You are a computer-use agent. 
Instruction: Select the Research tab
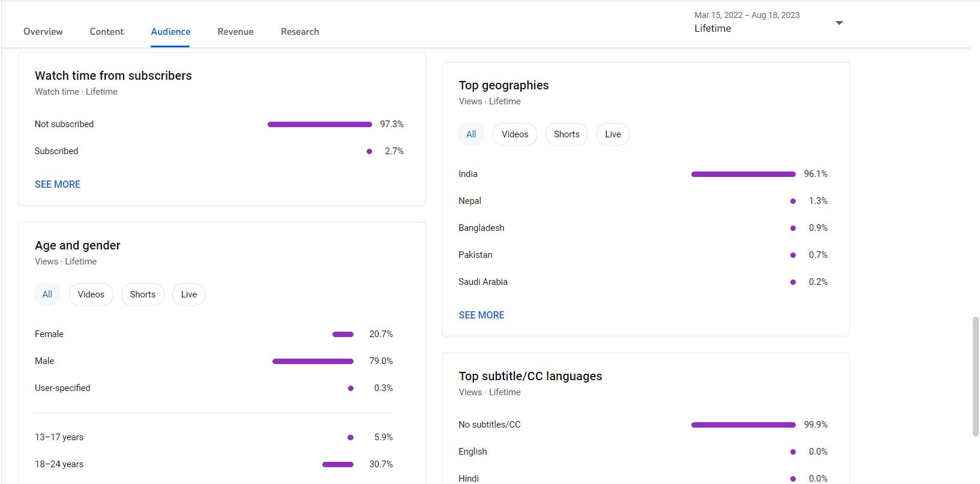coord(299,32)
